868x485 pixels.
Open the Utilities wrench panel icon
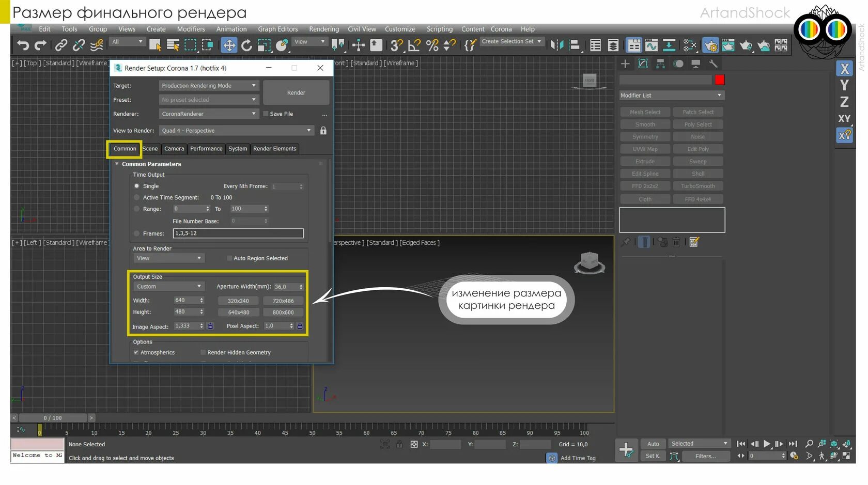[714, 64]
